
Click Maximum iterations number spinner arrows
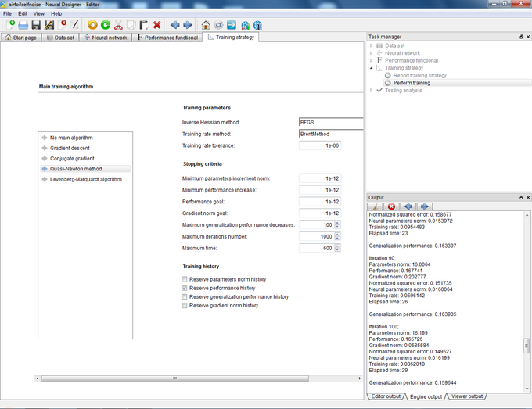click(337, 236)
